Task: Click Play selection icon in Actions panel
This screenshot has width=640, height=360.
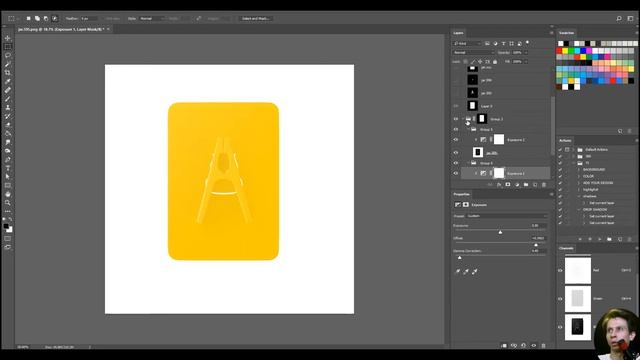Action: tap(600, 239)
